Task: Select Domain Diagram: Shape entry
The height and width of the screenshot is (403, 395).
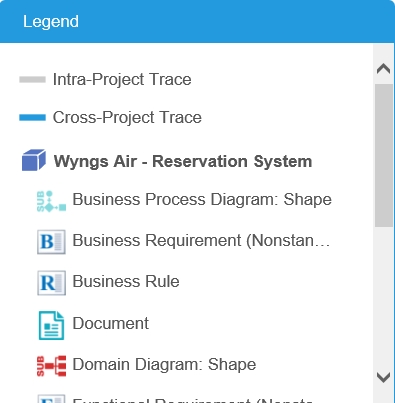Action: [164, 364]
